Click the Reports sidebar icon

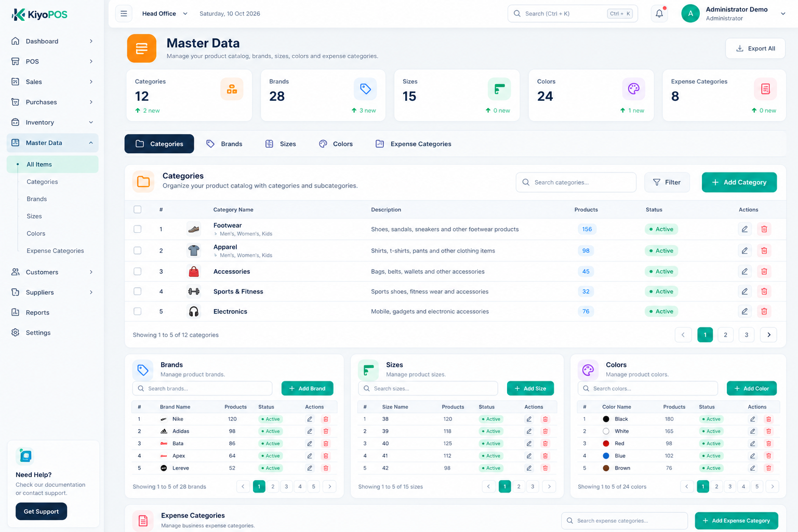click(16, 312)
